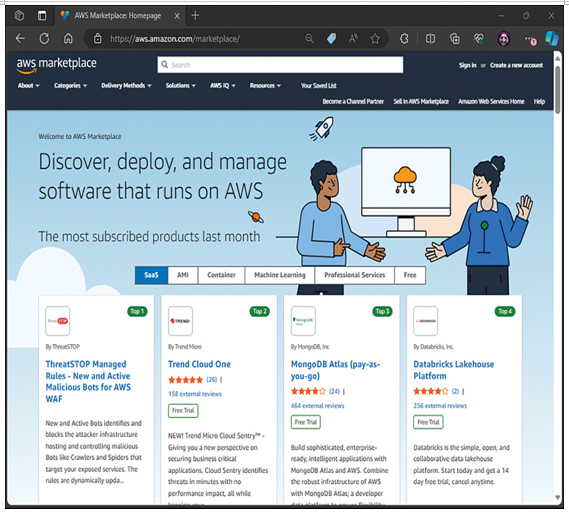Open the workspaces icon in title bar

(19, 16)
